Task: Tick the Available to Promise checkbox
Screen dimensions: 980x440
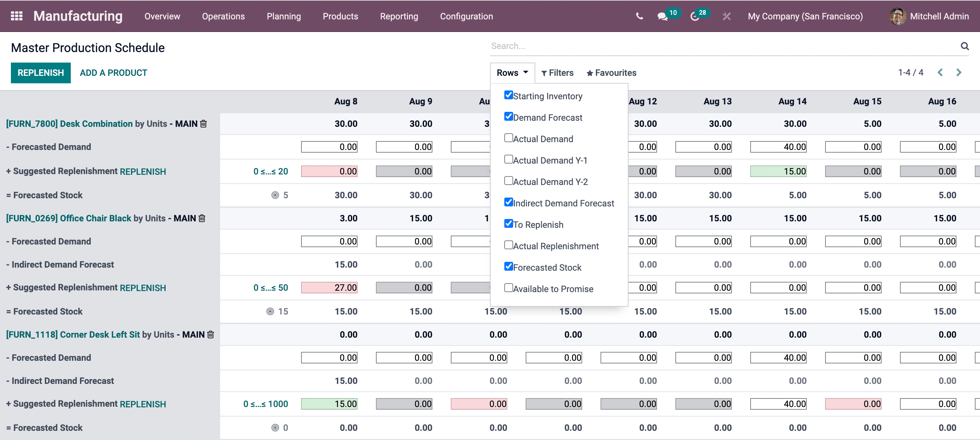Action: (508, 288)
